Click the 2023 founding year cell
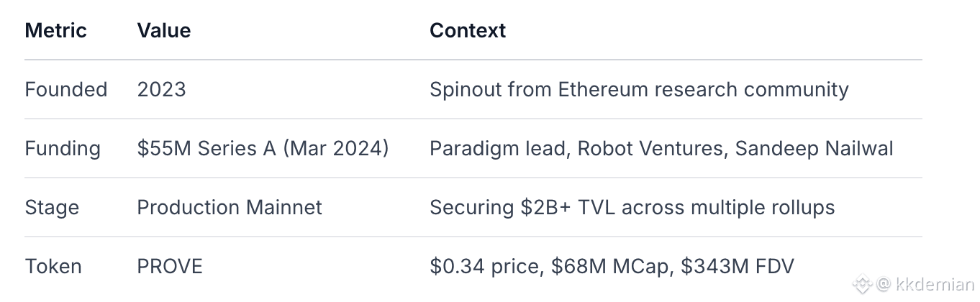The height and width of the screenshot is (302, 980). click(x=161, y=90)
